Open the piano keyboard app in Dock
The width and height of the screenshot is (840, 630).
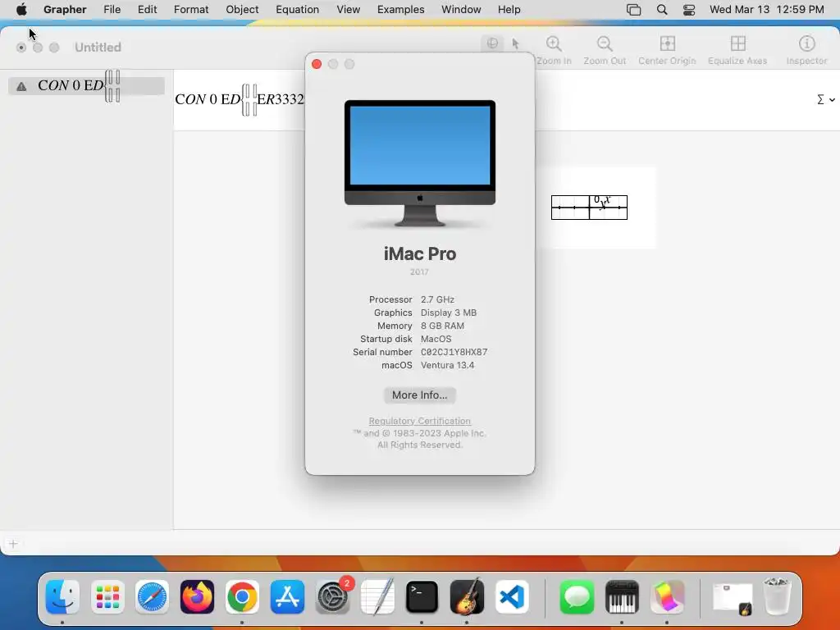pos(622,597)
